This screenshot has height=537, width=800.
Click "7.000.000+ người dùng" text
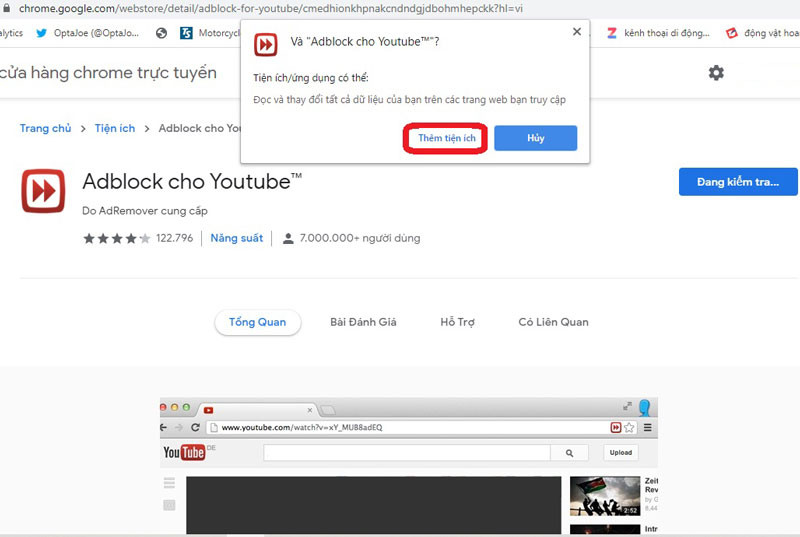point(360,238)
